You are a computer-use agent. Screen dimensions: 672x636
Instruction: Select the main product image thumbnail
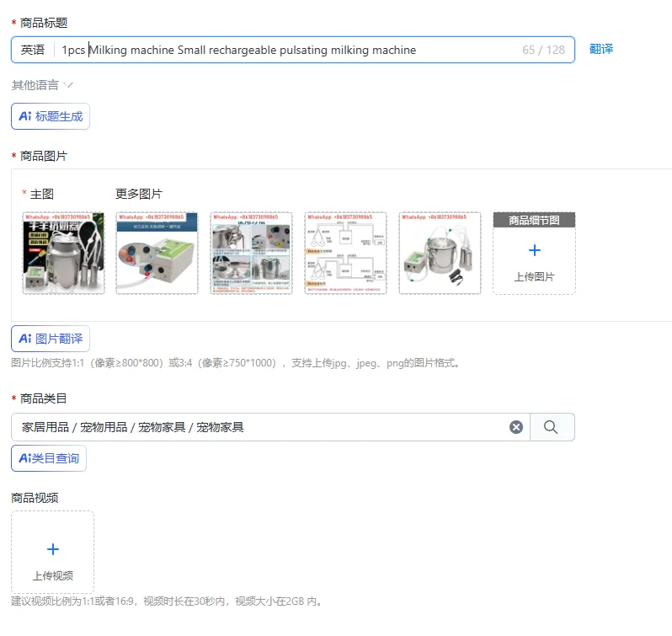click(63, 253)
